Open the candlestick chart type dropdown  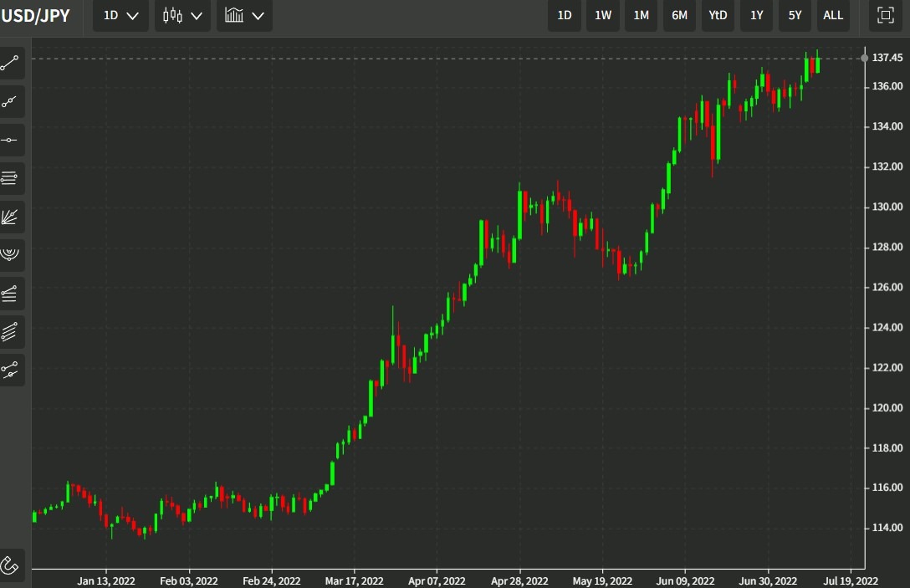[182, 15]
